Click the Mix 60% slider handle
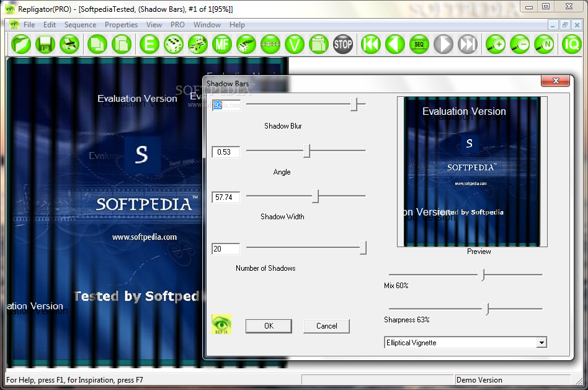The image size is (588, 390). click(482, 274)
